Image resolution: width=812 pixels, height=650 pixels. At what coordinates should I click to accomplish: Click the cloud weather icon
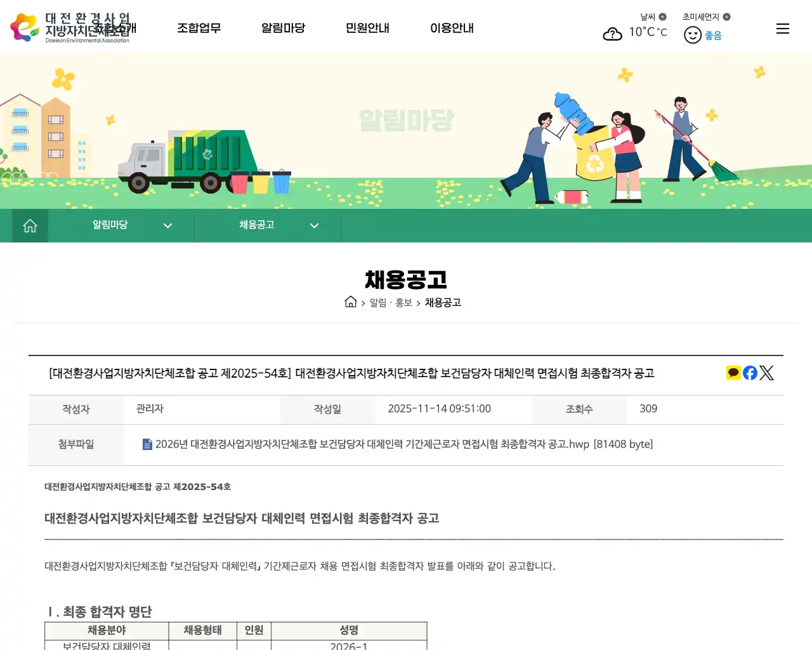coord(612,34)
